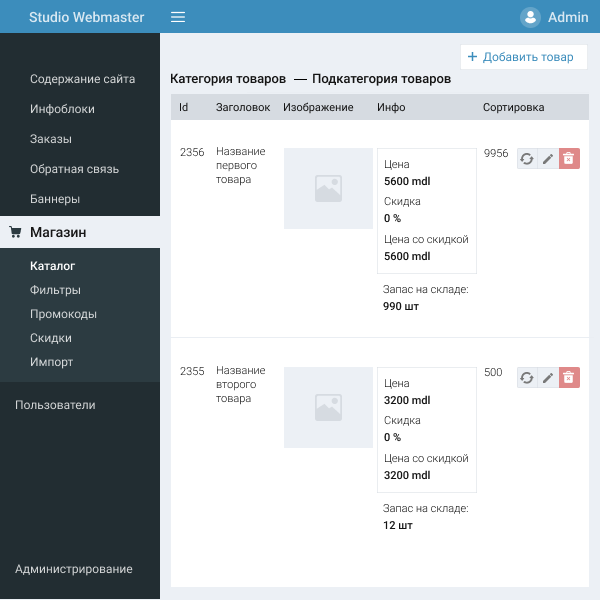Click the Admin user avatar icon

point(530,17)
